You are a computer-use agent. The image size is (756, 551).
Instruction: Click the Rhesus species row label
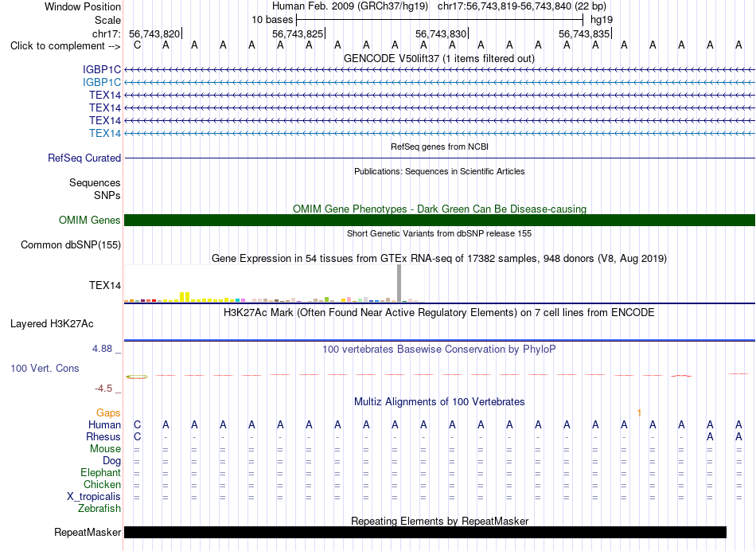(x=103, y=436)
